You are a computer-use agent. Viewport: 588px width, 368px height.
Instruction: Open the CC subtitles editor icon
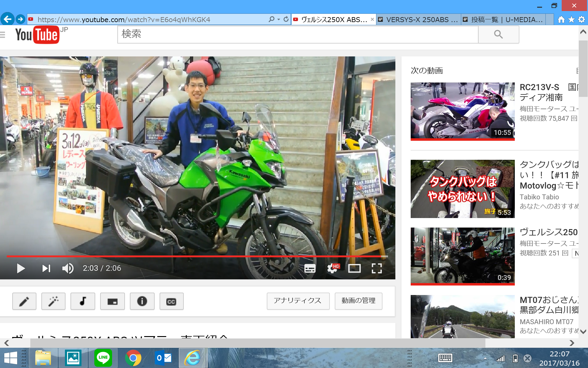point(171,301)
